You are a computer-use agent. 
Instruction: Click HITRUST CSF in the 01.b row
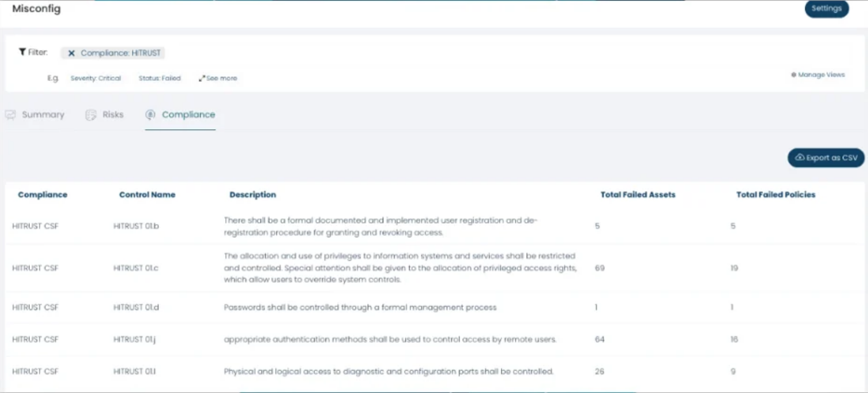(x=35, y=226)
